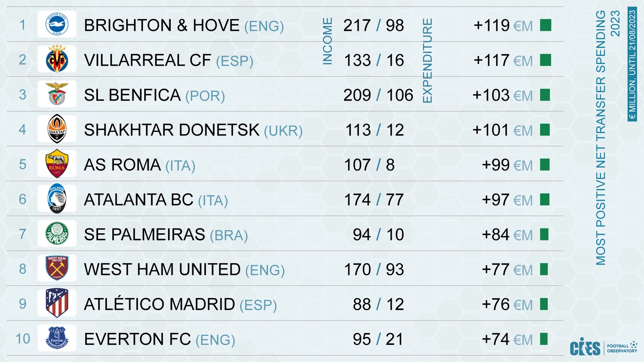Click the AS Roma wolf crest

point(57,164)
